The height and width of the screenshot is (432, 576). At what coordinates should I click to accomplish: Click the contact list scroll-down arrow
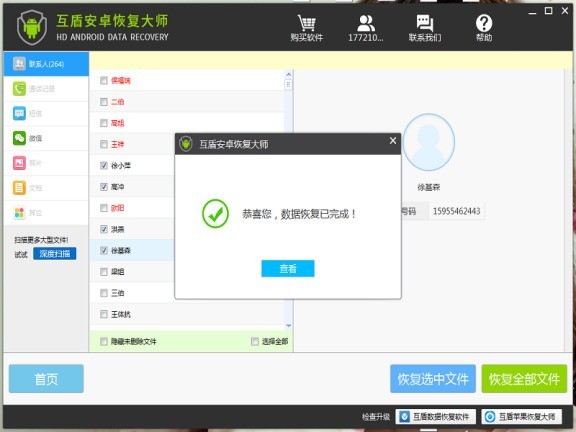(289, 325)
